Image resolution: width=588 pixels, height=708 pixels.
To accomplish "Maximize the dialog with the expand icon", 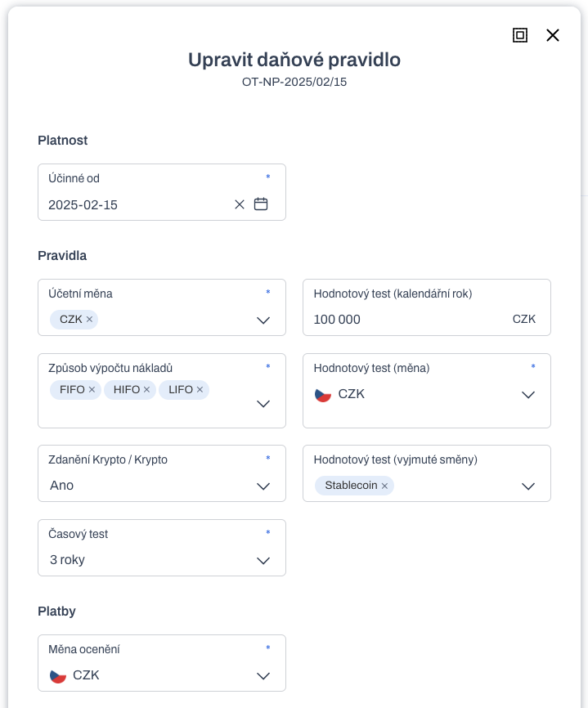I will point(520,35).
